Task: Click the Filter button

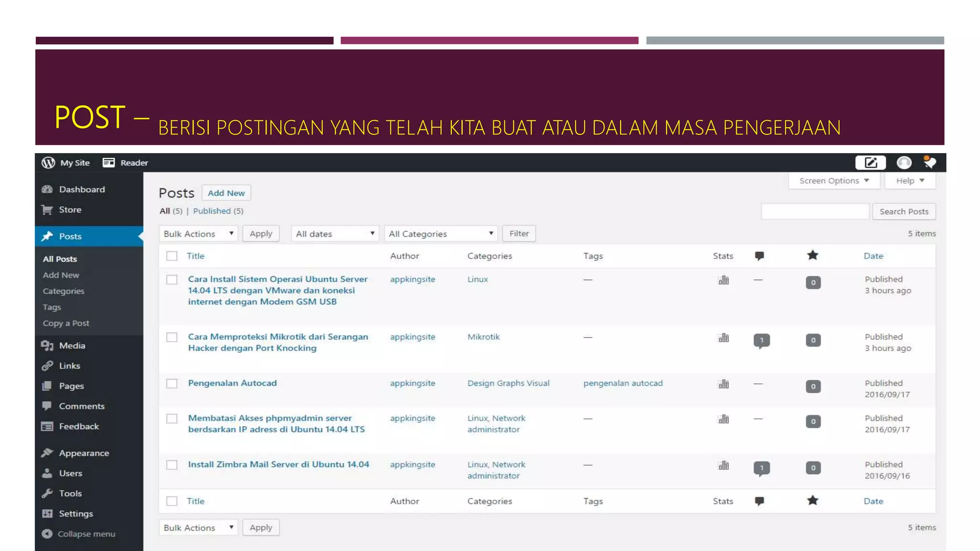Action: pyautogui.click(x=519, y=233)
